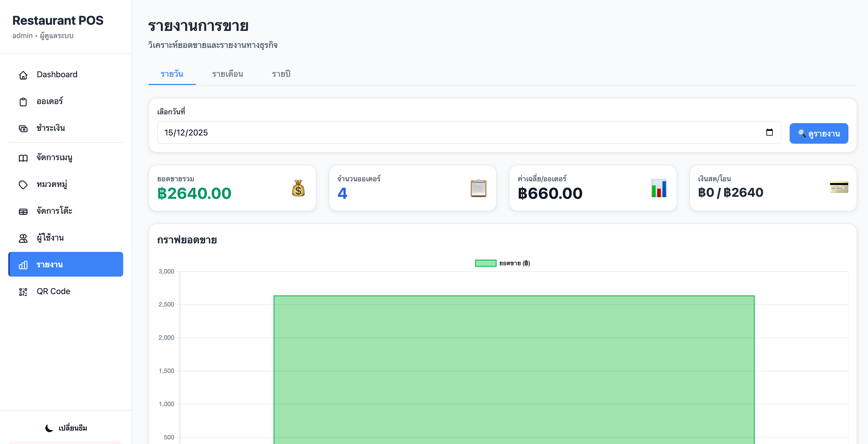Screen dimensions: 868x444
Task: Click the QR Code icon
Action: 23,292
